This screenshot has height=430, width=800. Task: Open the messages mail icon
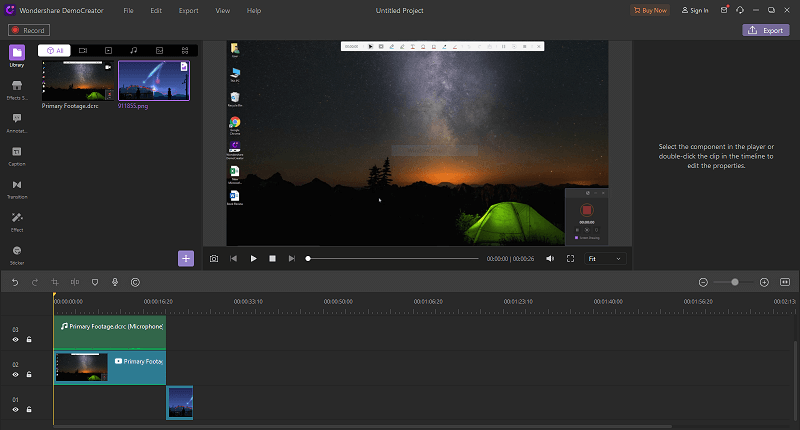[x=724, y=10]
